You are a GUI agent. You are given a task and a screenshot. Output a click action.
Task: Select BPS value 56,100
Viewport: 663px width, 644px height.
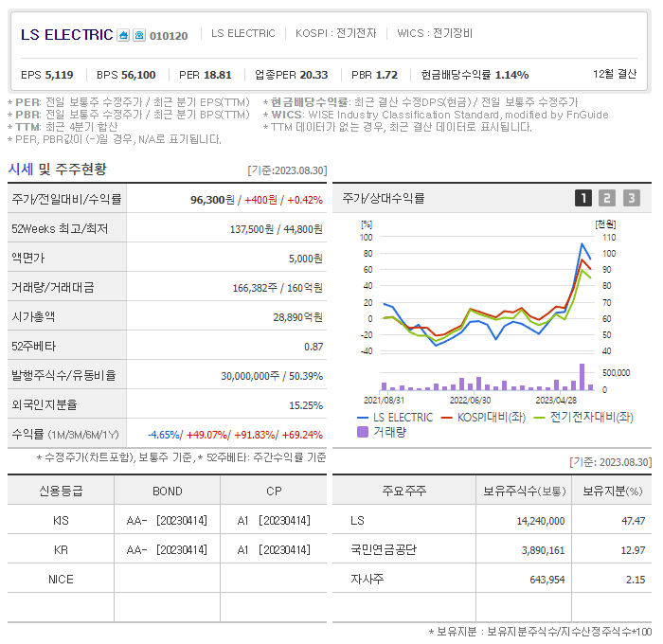(138, 75)
